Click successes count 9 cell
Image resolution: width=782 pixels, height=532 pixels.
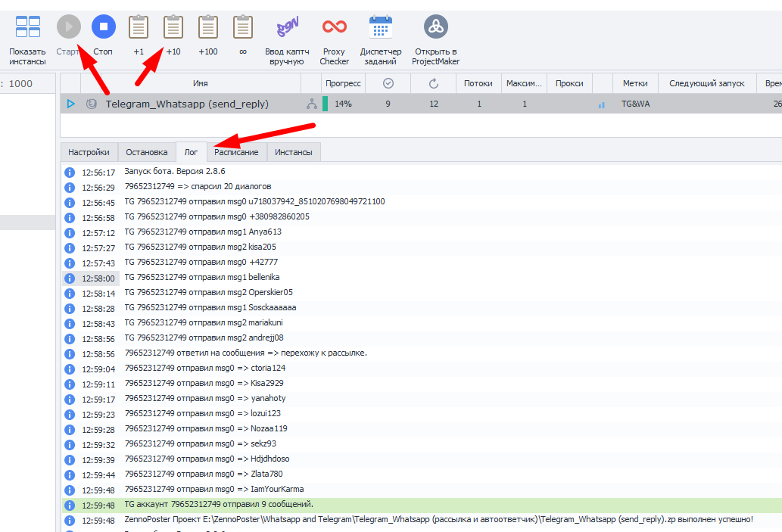click(x=388, y=104)
